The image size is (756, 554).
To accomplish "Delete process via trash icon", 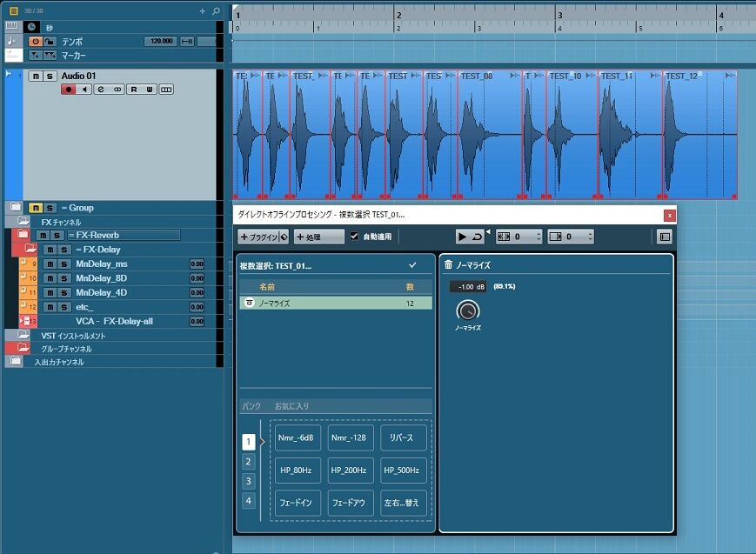I will point(448,264).
